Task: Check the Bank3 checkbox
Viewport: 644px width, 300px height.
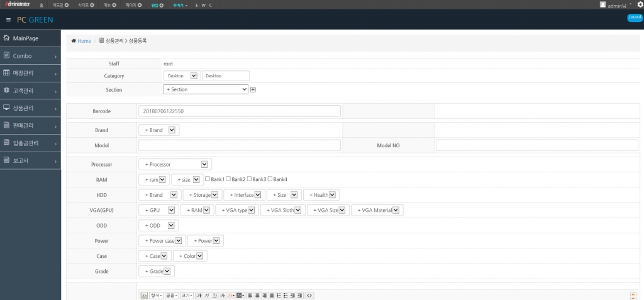Action: point(249,179)
